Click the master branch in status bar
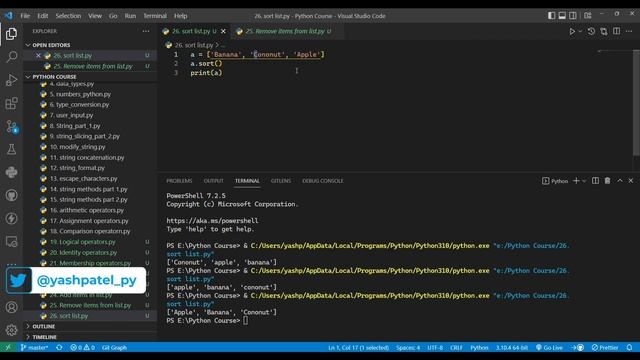This screenshot has width=640, height=360. [35, 348]
